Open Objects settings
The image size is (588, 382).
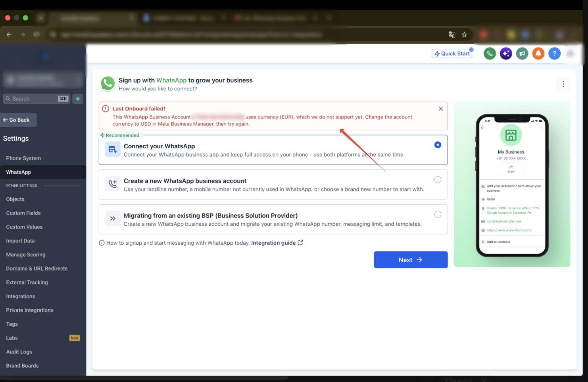pos(15,199)
